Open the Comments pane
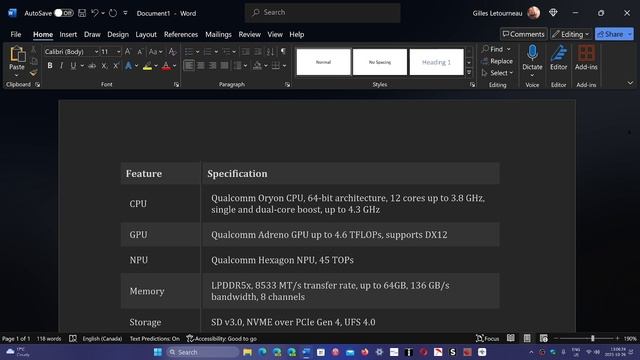The width and height of the screenshot is (640, 360). 524,34
